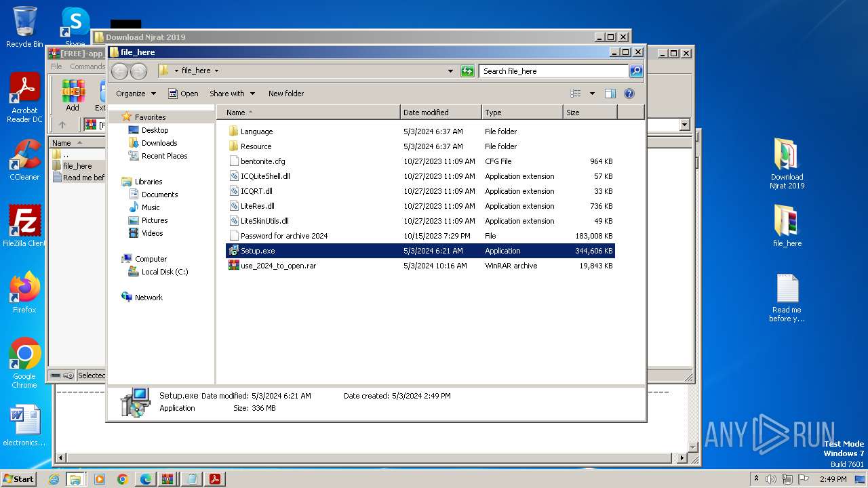
Task: Select the electronics Word document on desktop
Action: point(24,426)
